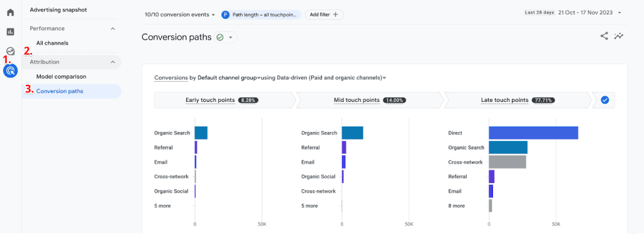Click the plus icon on Add filter
644x234 pixels.
click(x=336, y=14)
